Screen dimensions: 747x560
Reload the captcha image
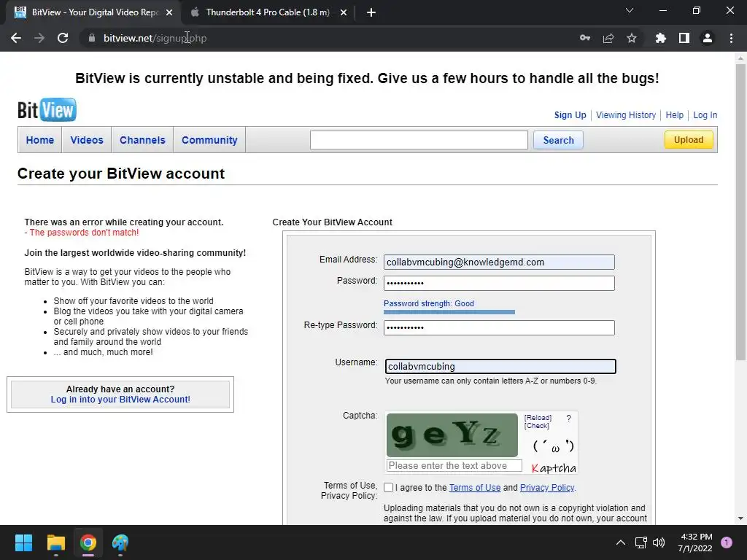click(538, 418)
